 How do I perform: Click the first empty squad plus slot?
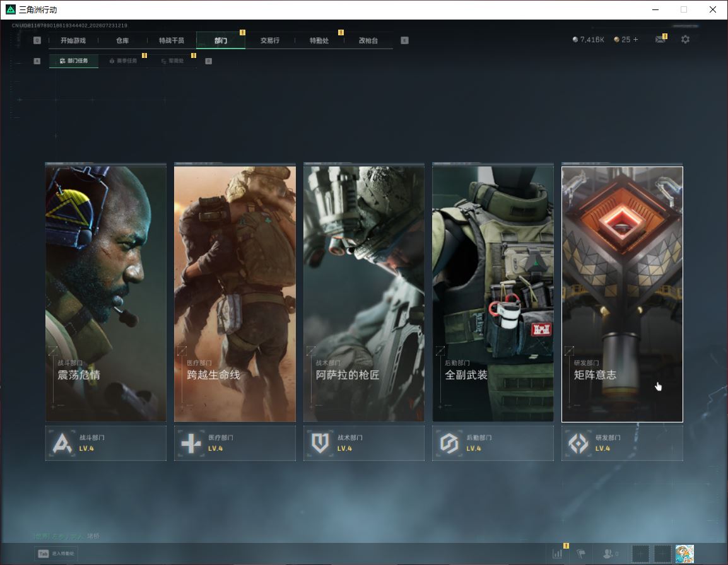(641, 554)
